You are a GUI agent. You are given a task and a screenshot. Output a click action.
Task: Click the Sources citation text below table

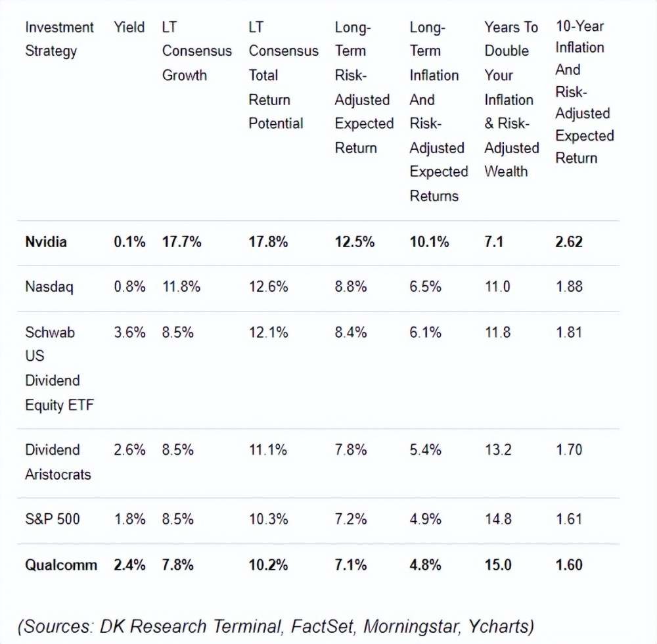point(276,626)
